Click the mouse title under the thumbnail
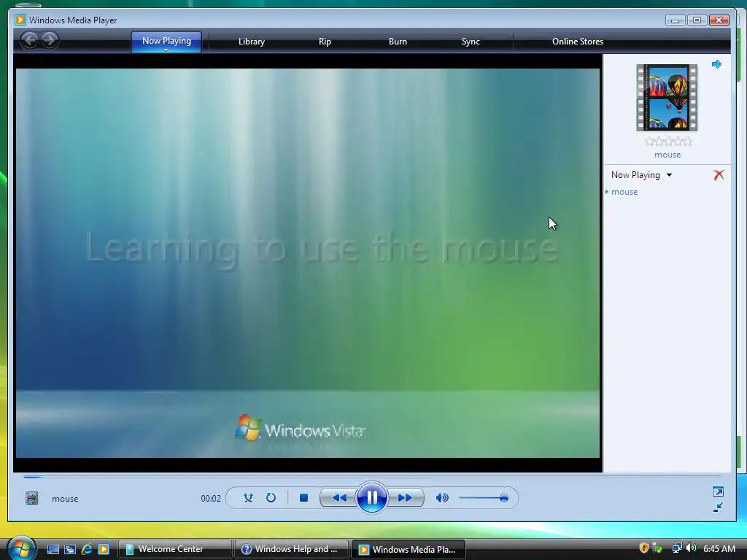This screenshot has width=747, height=560. click(667, 155)
